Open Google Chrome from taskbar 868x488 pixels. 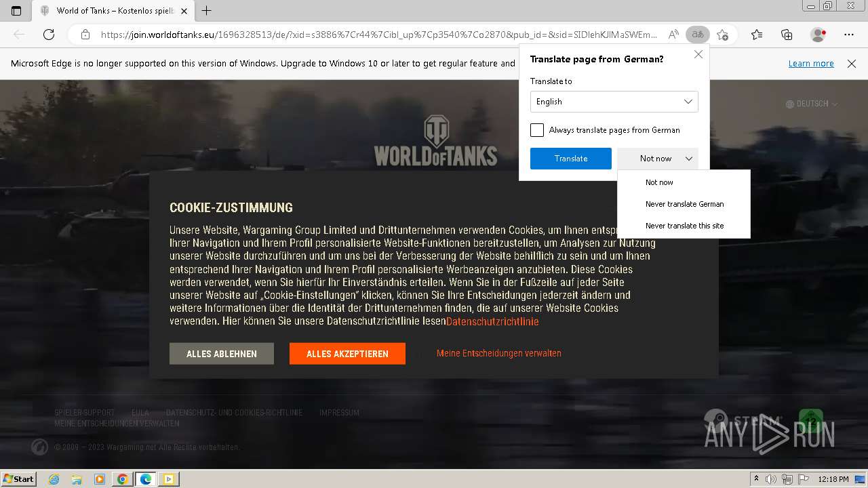tap(123, 479)
